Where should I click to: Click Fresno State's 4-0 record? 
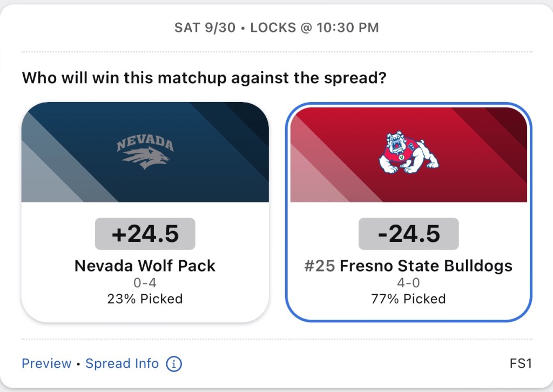pyautogui.click(x=408, y=283)
